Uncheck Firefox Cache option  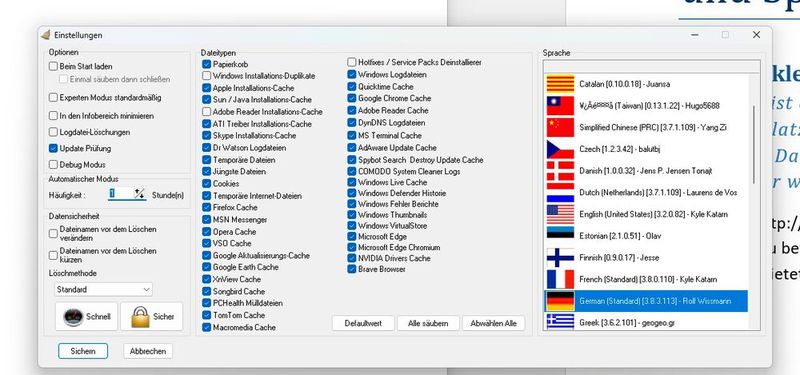206,207
